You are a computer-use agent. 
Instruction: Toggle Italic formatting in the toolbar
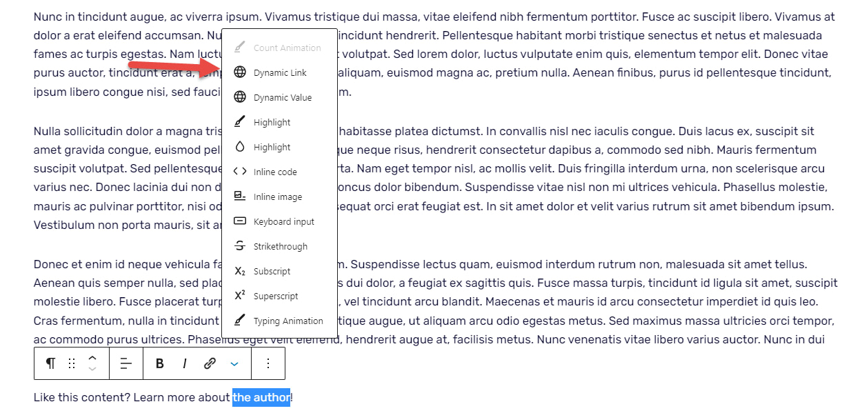click(184, 363)
